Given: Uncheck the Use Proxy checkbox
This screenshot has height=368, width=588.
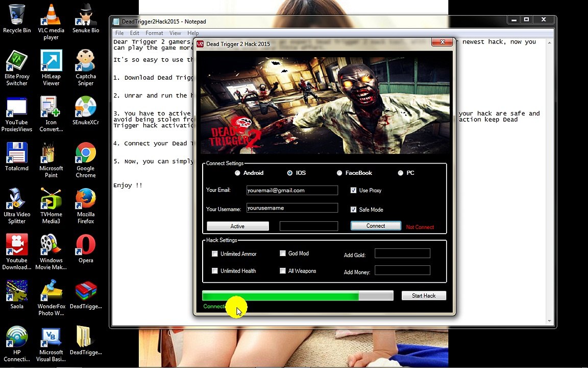Looking at the screenshot, I should coord(353,190).
